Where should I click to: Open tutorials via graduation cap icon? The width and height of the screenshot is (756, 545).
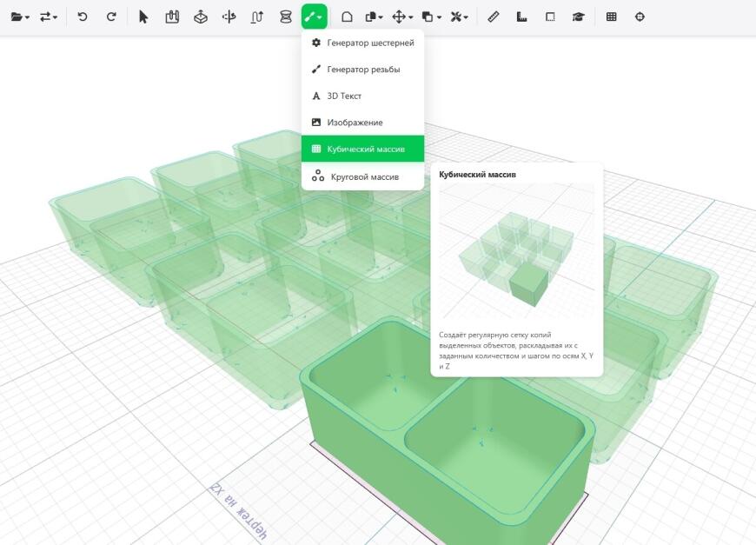[579, 17]
